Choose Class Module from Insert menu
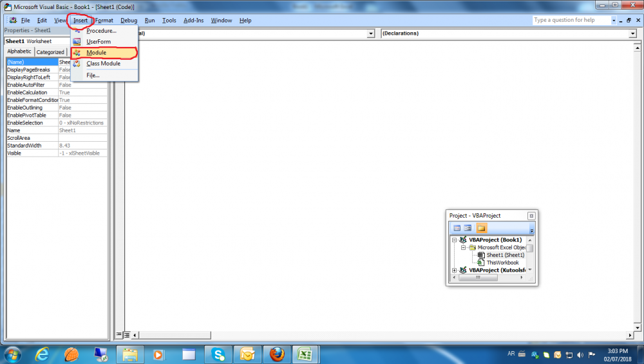644x364 pixels. click(104, 64)
